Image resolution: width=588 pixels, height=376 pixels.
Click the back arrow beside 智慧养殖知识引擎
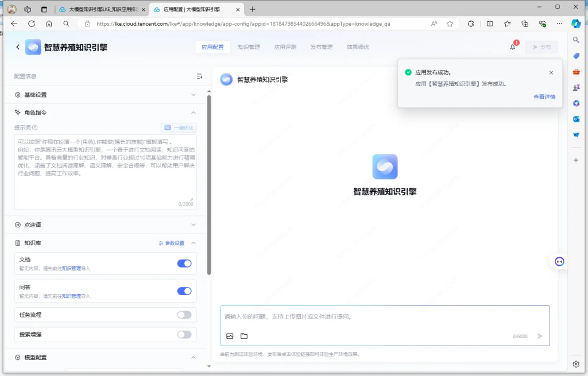[x=18, y=47]
